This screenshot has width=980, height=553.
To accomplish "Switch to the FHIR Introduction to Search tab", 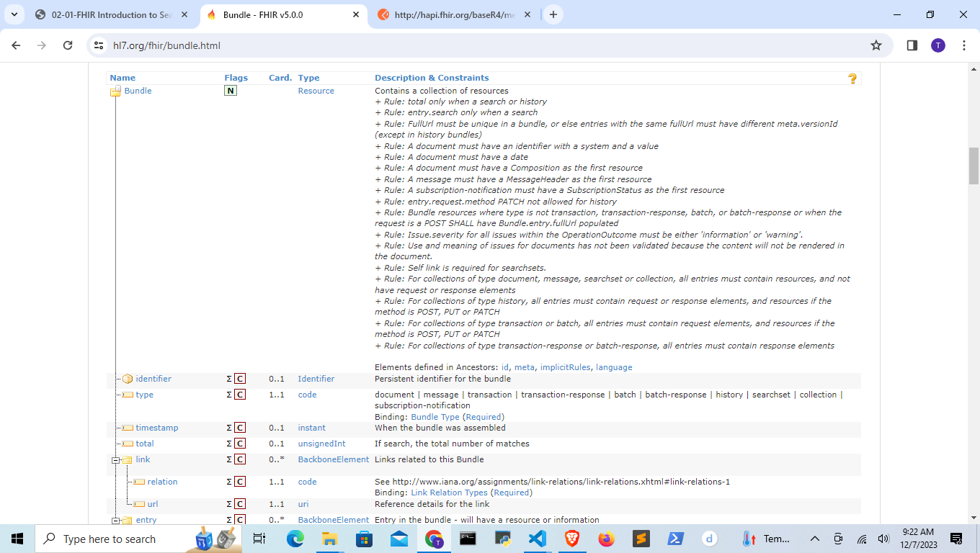I will pos(112,14).
